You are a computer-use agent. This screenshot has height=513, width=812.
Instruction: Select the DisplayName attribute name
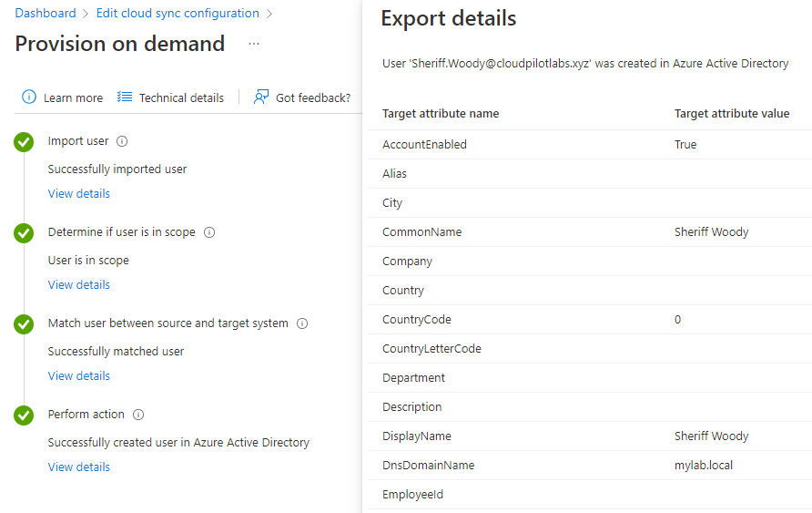coord(417,436)
